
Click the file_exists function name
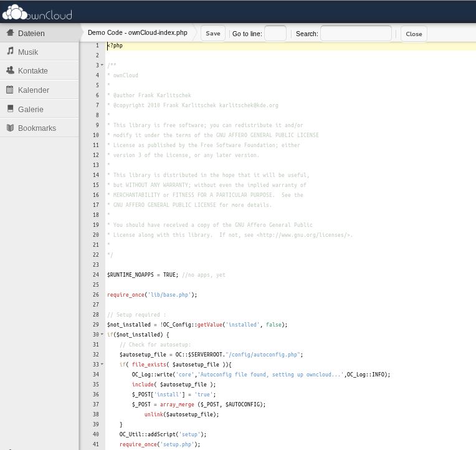149,365
